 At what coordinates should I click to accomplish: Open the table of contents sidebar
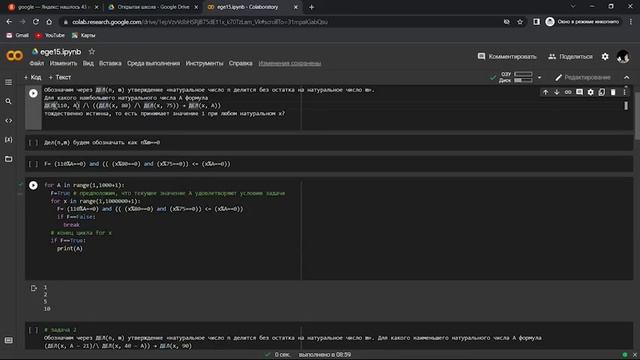(8, 82)
